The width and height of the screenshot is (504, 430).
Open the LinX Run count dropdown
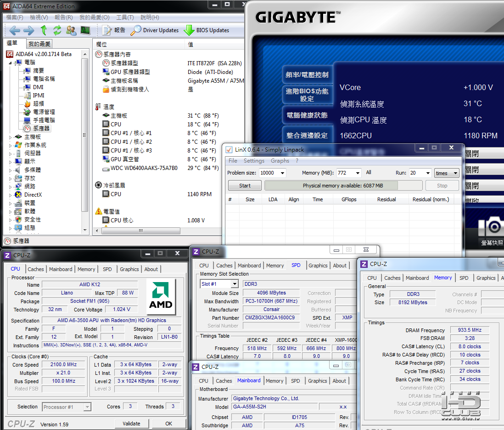coord(428,173)
